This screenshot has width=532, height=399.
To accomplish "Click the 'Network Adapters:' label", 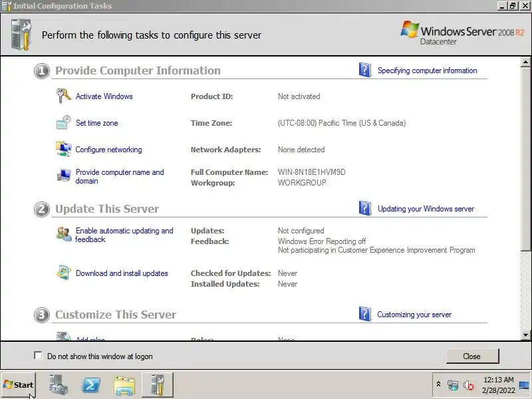I will pos(225,150).
